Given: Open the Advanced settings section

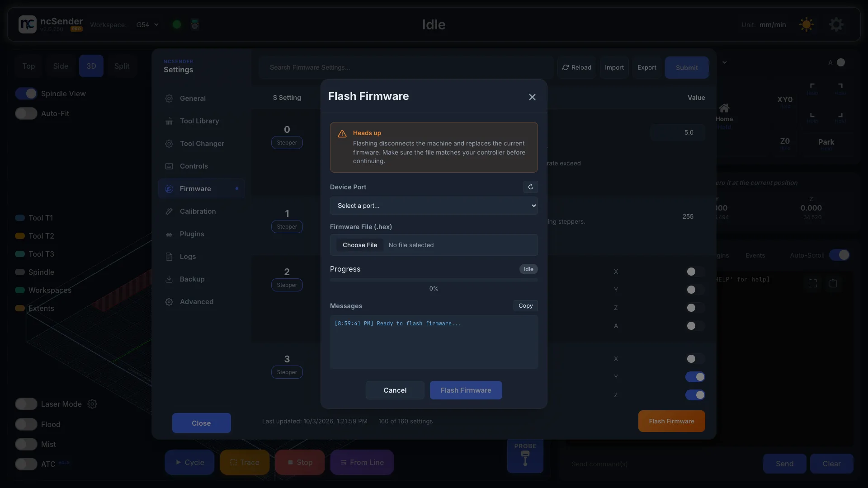Looking at the screenshot, I should [x=201, y=301].
